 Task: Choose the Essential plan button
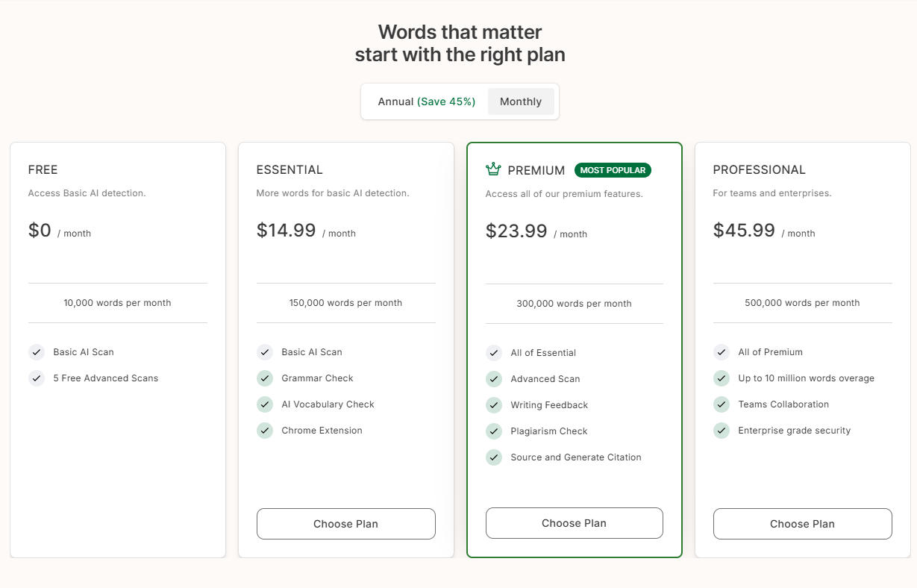[345, 524]
